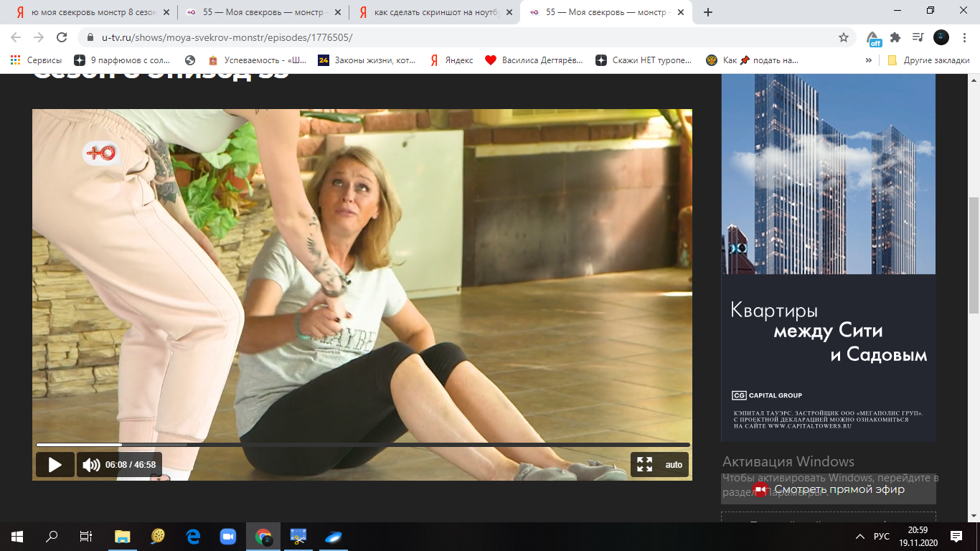Click 'Смотреть прямой эфир' button
The image size is (980, 551).
pos(829,489)
